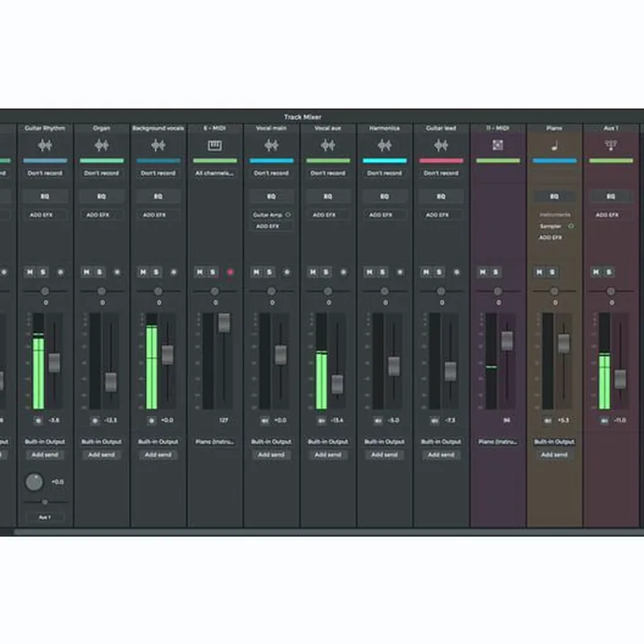Click Aux 1 send level knob on Guitar Rhythm
Screen dimensions: 644x644
(34, 482)
